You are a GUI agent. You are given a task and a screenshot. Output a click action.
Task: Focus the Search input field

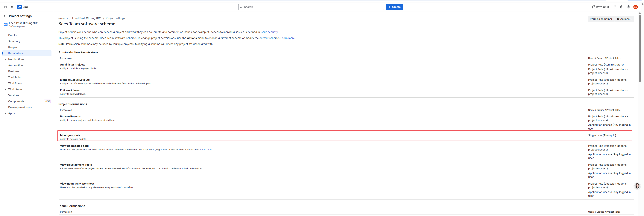click(311, 7)
